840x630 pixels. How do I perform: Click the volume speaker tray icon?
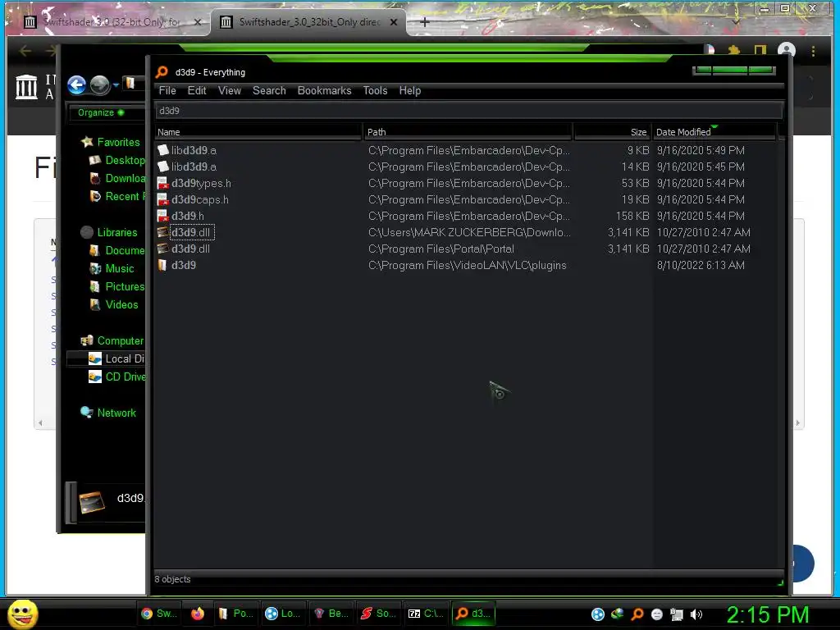[696, 614]
